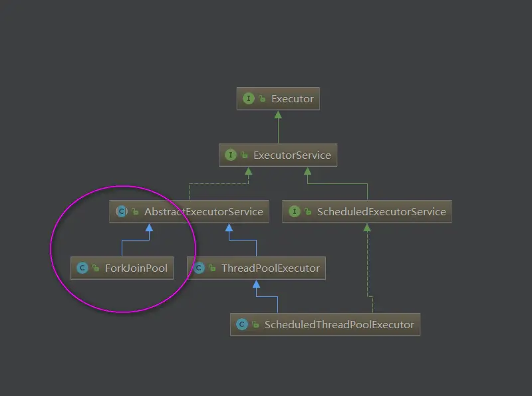Image resolution: width=532 pixels, height=396 pixels.
Task: Select the AbstractExecutorService label text
Action: point(203,211)
